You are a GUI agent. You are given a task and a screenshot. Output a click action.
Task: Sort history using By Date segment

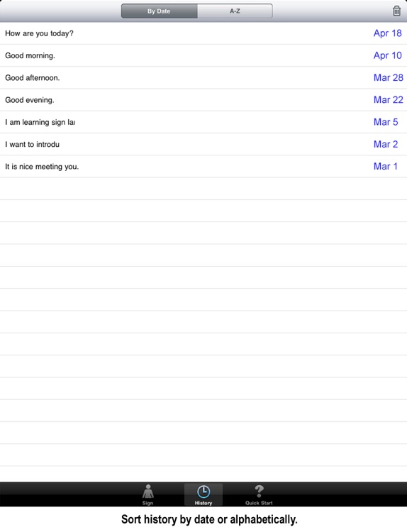click(x=159, y=11)
